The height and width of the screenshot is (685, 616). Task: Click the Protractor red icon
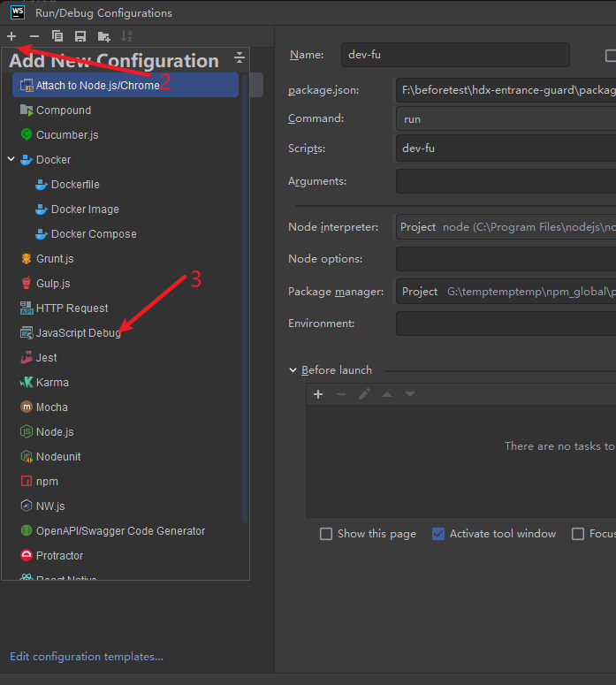click(27, 555)
